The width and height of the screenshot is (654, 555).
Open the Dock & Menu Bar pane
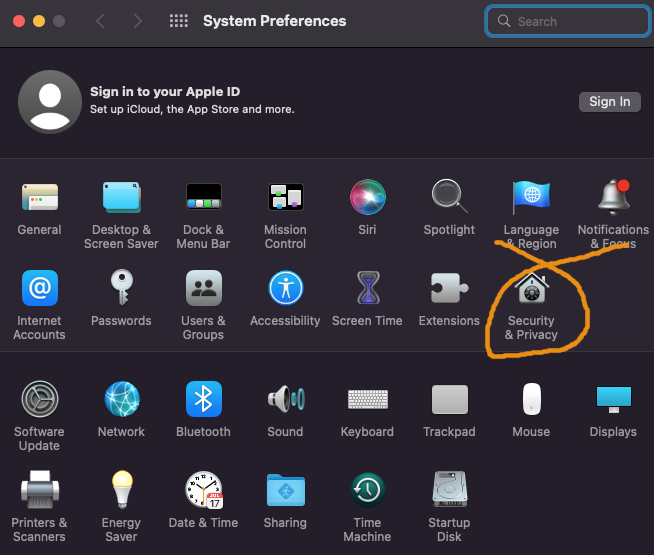203,198
